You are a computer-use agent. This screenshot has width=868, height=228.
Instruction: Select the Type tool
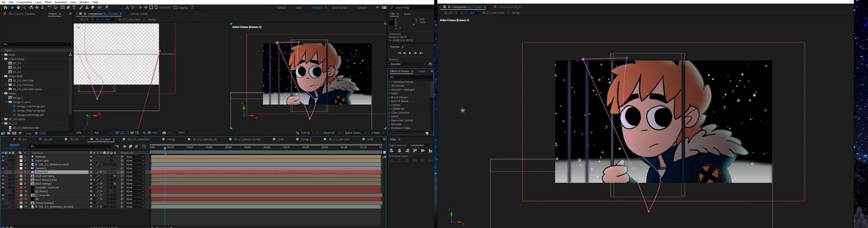click(x=74, y=7)
